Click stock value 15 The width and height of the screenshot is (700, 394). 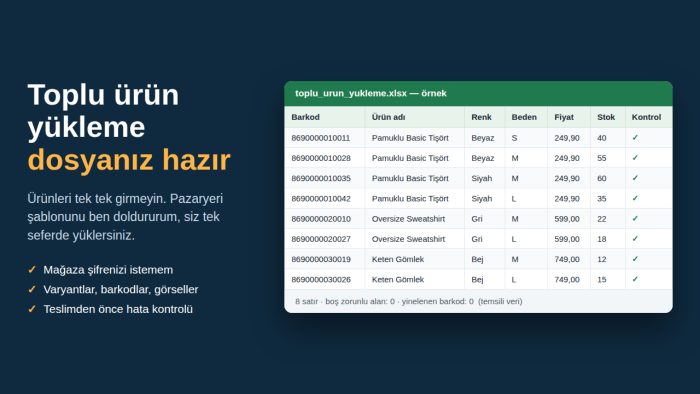pyautogui.click(x=602, y=279)
